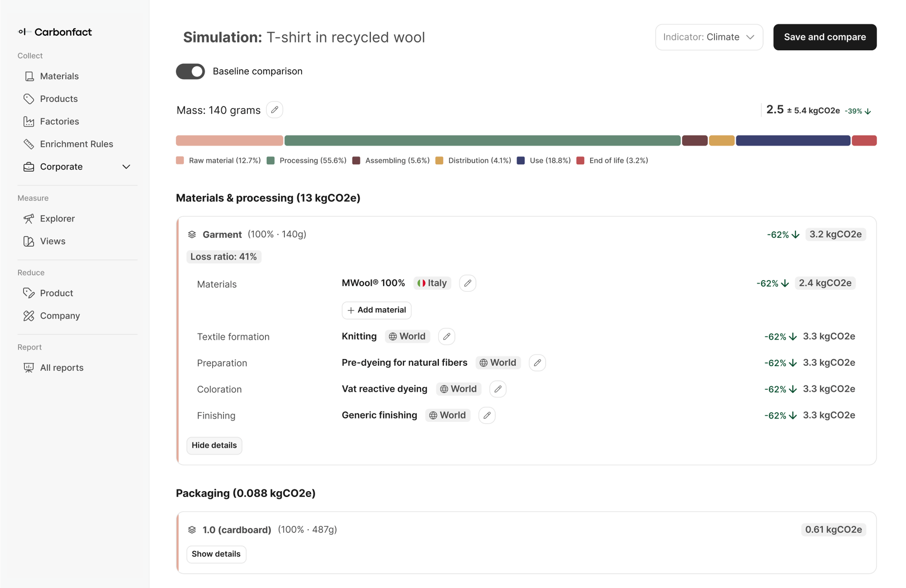The height and width of the screenshot is (588, 906).
Task: Click the Vat reactive dyeing edit pencil
Action: click(498, 389)
